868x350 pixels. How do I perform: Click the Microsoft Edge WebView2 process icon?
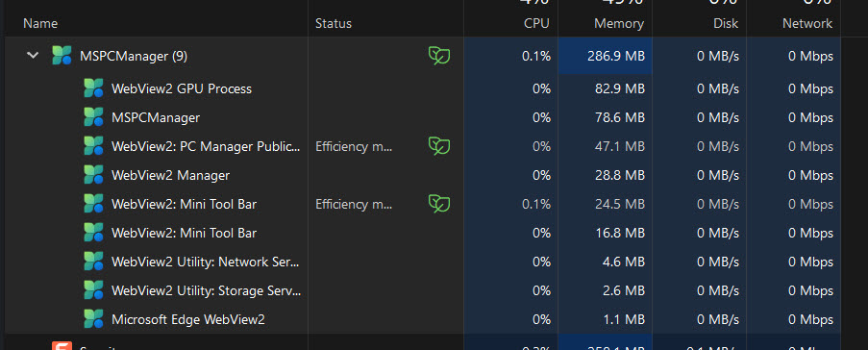(93, 319)
